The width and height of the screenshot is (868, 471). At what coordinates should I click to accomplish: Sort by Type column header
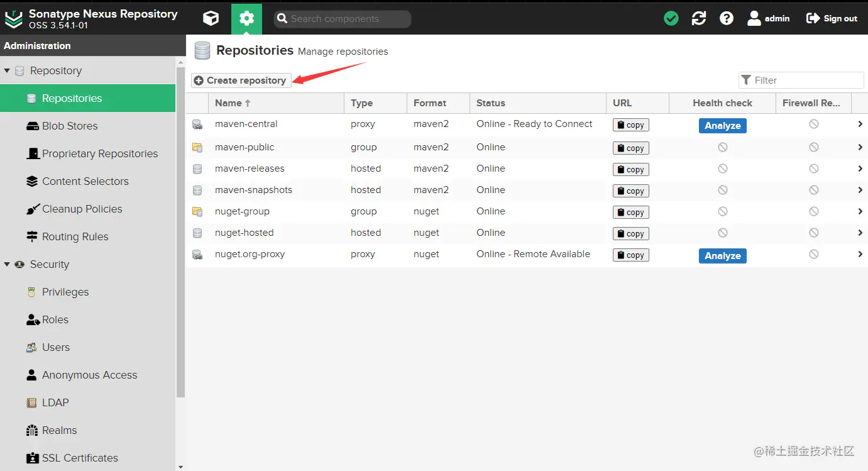(x=375, y=103)
